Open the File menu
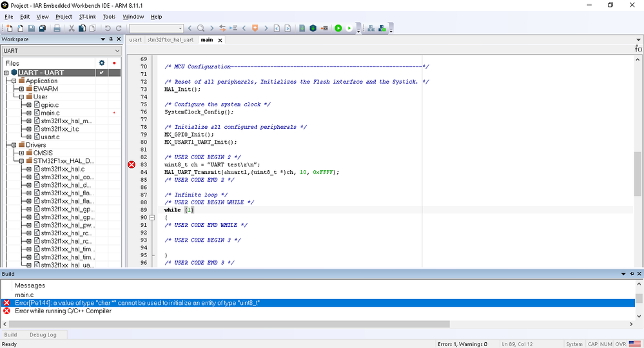The height and width of the screenshot is (348, 644). (x=8, y=17)
